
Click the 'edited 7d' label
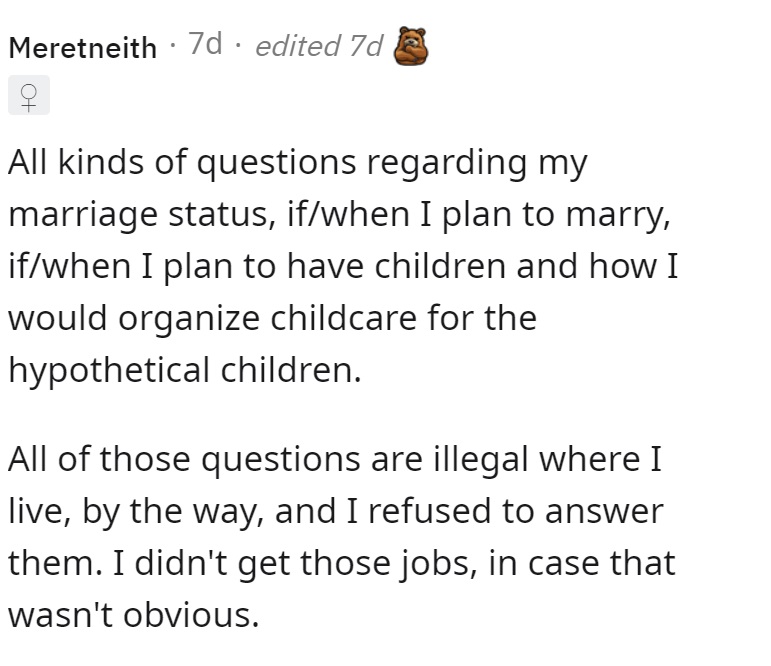[319, 46]
